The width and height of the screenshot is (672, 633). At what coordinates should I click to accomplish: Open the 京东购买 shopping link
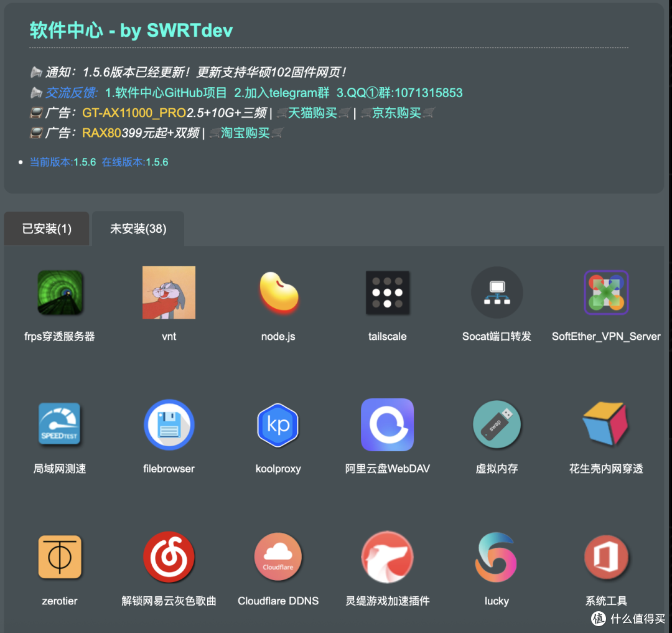click(x=397, y=113)
